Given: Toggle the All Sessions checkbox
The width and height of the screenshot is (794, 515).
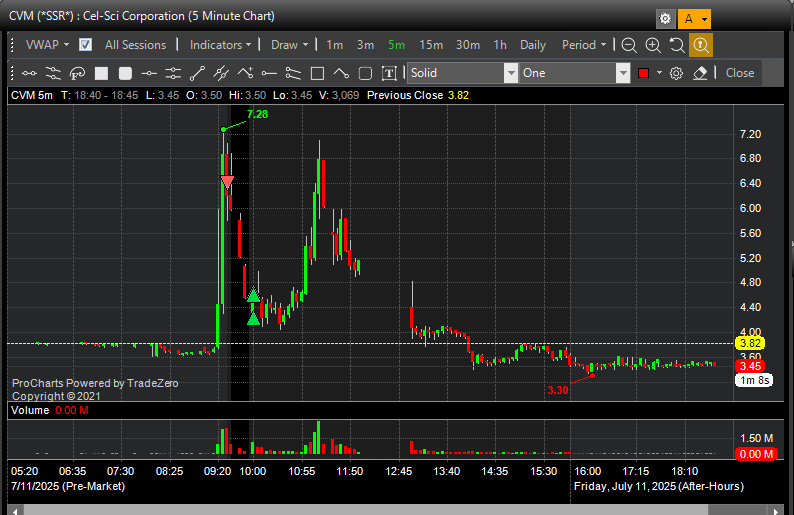Looking at the screenshot, I should click(x=86, y=45).
